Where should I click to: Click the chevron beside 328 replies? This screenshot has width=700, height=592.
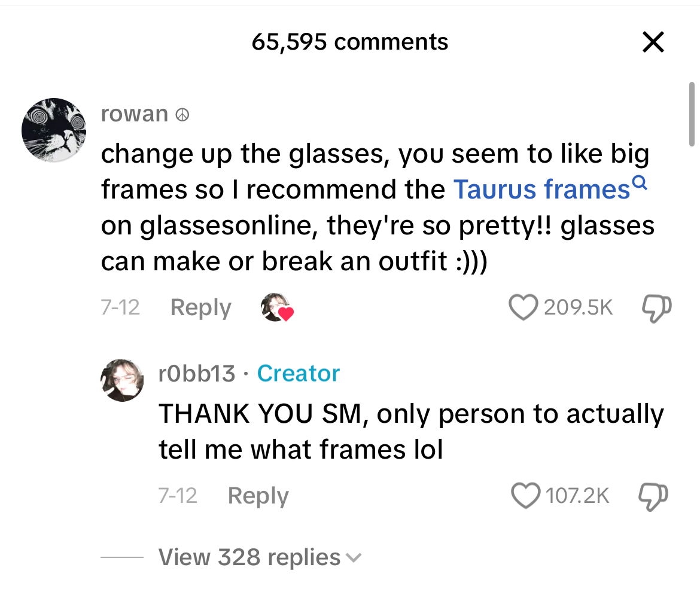354,558
